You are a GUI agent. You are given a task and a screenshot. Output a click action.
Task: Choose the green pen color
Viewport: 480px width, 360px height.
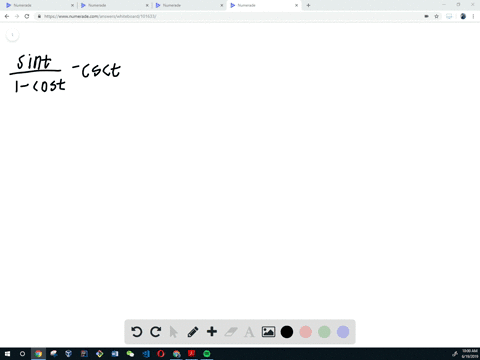point(324,332)
